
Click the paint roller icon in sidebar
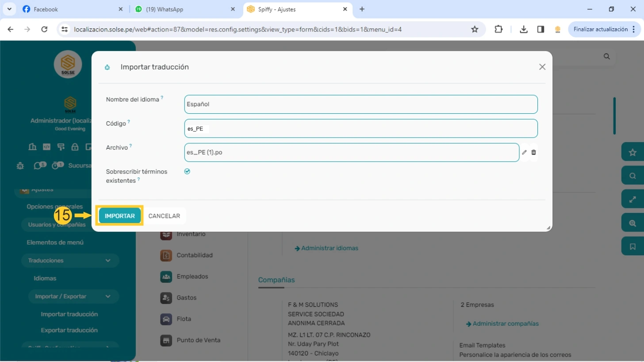61,147
